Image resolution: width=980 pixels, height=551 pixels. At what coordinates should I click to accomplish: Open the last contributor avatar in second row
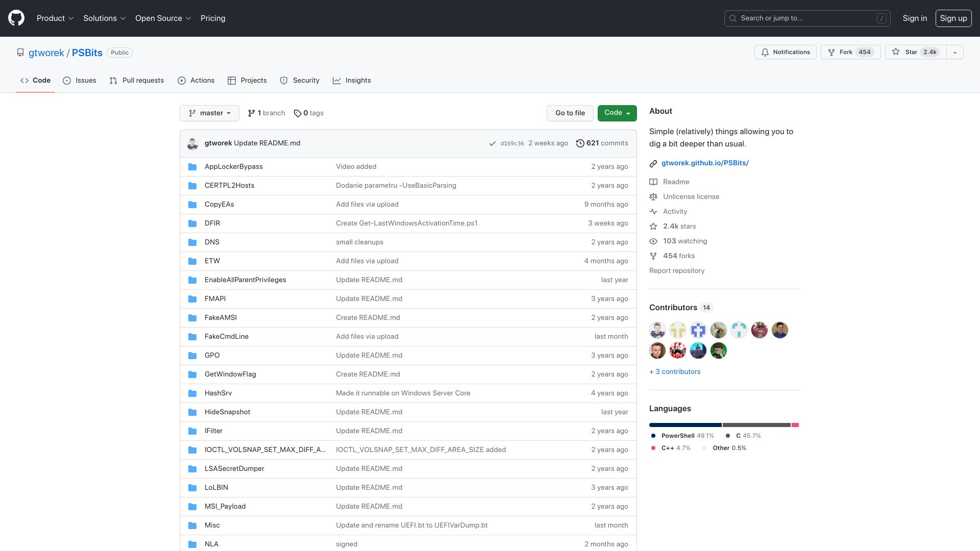(x=719, y=350)
